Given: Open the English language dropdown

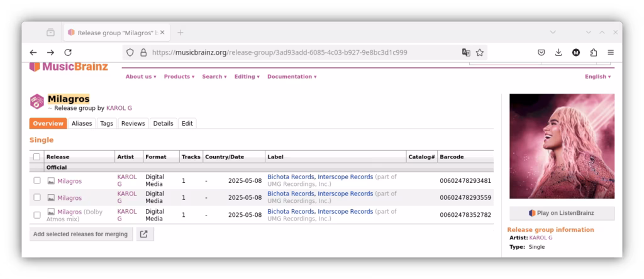Looking at the screenshot, I should coord(597,77).
